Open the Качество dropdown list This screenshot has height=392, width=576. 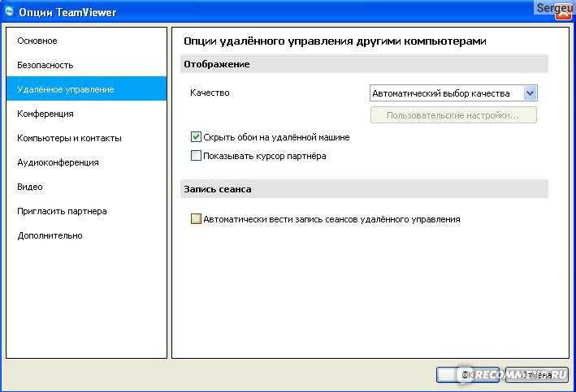453,93
